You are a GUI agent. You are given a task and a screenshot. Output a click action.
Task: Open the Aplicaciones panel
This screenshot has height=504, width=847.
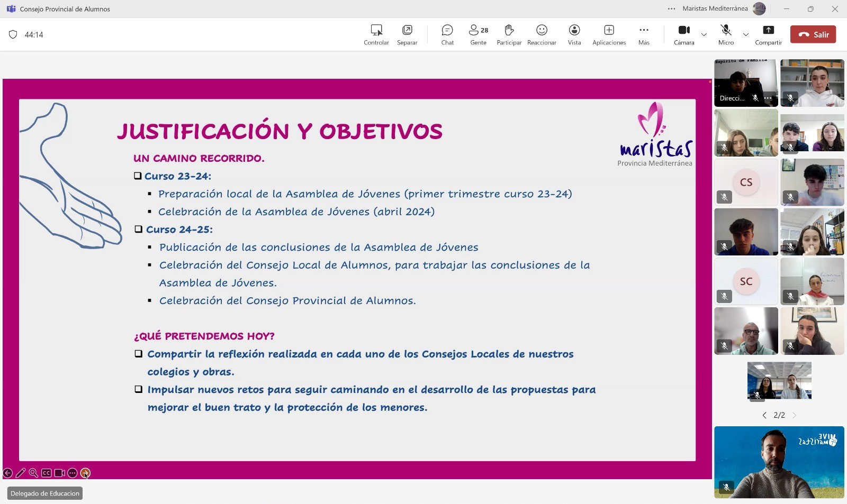pyautogui.click(x=609, y=35)
